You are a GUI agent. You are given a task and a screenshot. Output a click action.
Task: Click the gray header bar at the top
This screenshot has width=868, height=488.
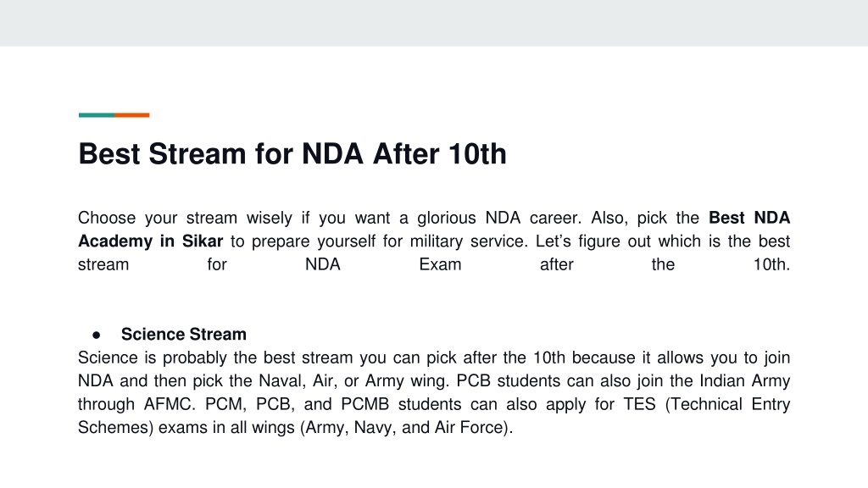click(x=434, y=23)
